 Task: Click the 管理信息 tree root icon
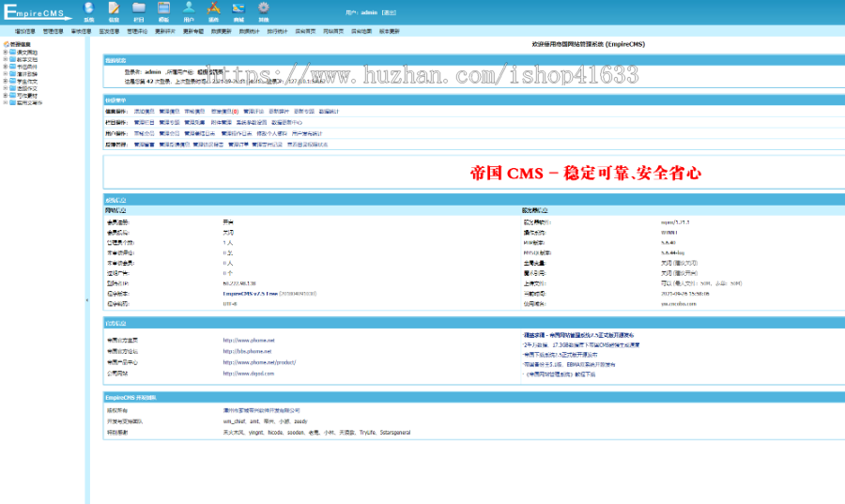click(6, 44)
